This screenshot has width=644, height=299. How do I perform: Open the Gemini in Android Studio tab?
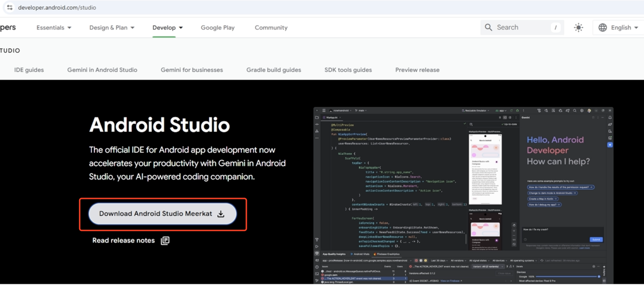point(102,70)
